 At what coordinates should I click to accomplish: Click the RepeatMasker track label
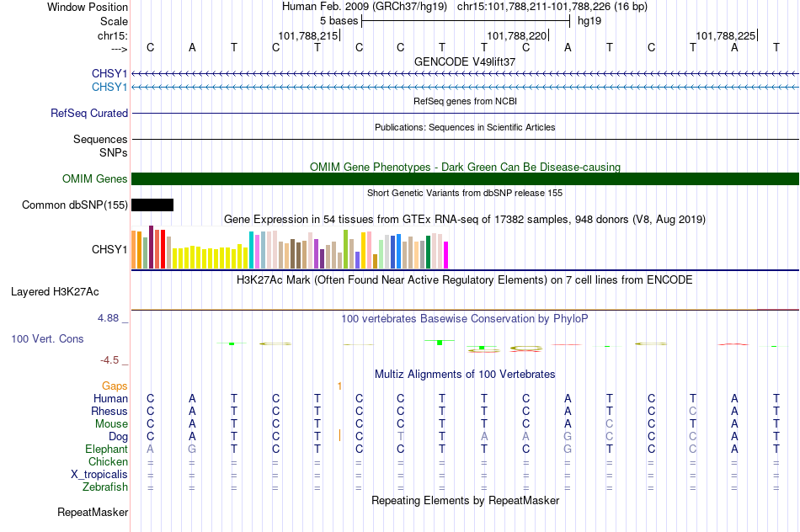[x=93, y=512]
